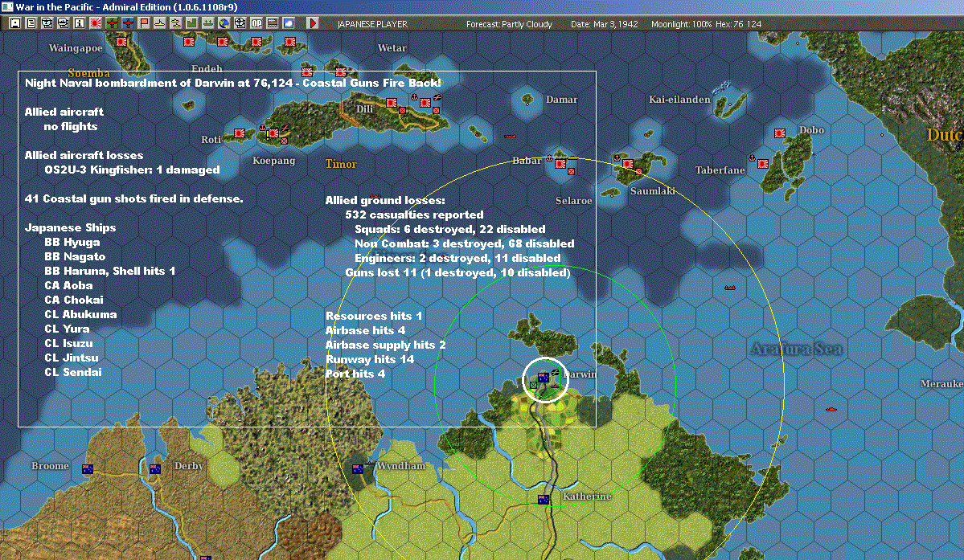Click the Port hits 4 line
This screenshot has width=964, height=560.
[x=355, y=374]
